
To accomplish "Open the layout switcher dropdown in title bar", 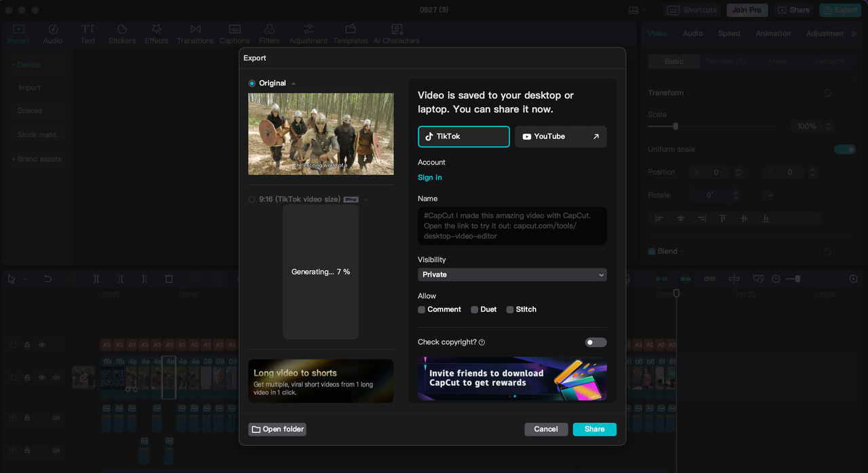I will tap(637, 10).
